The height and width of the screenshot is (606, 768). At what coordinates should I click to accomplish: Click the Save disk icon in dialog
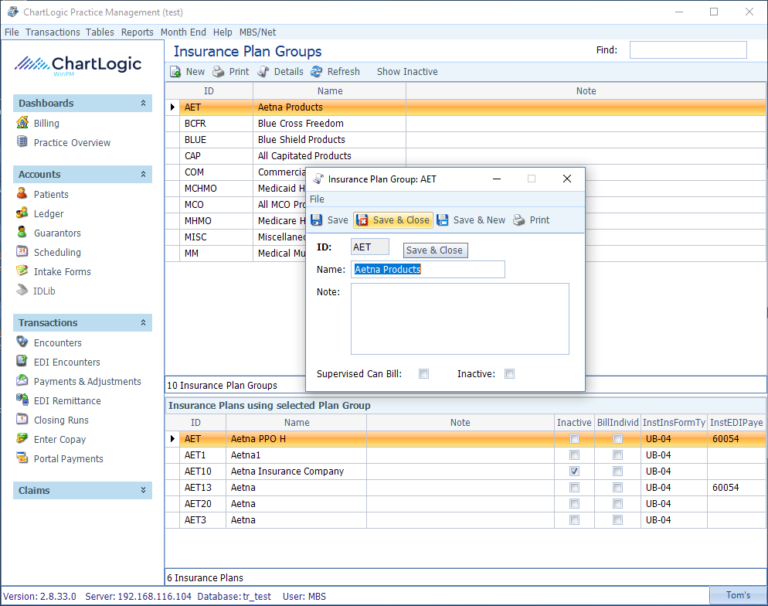tap(316, 220)
